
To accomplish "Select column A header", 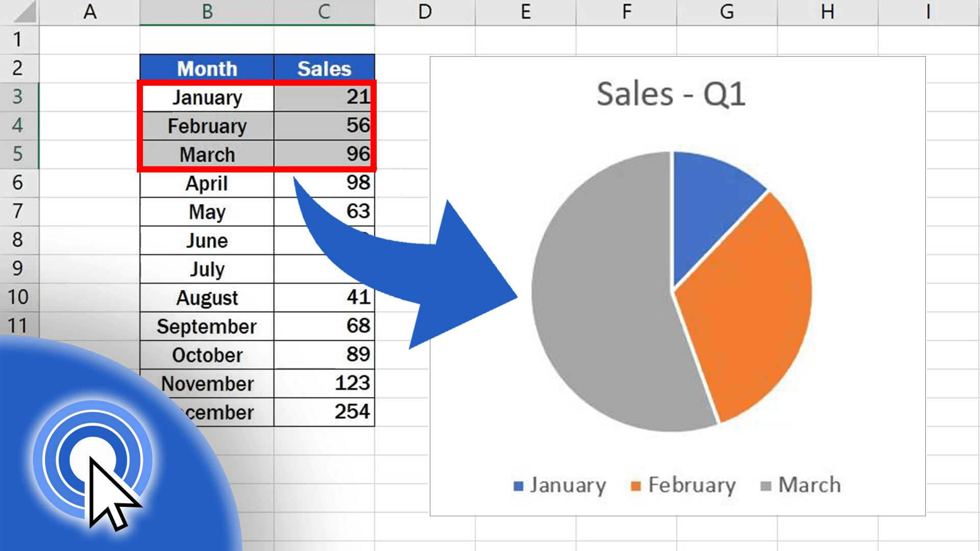I will tap(90, 12).
